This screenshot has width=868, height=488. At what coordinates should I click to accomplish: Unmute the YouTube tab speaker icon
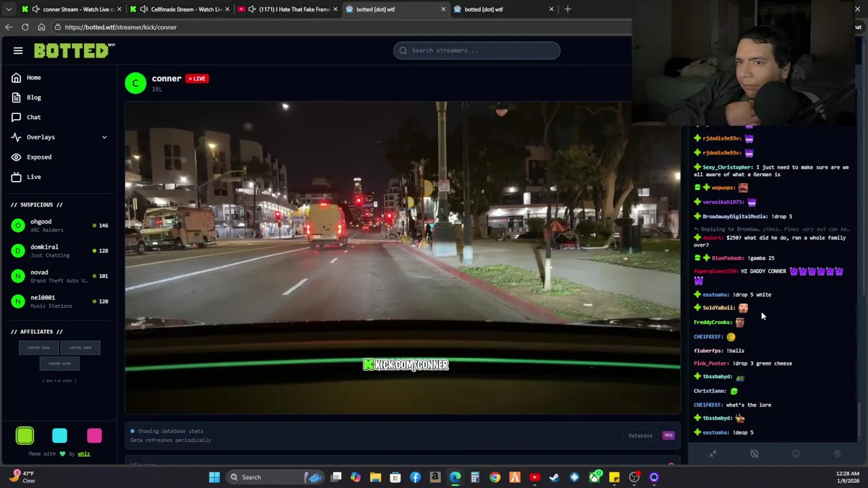click(x=252, y=9)
